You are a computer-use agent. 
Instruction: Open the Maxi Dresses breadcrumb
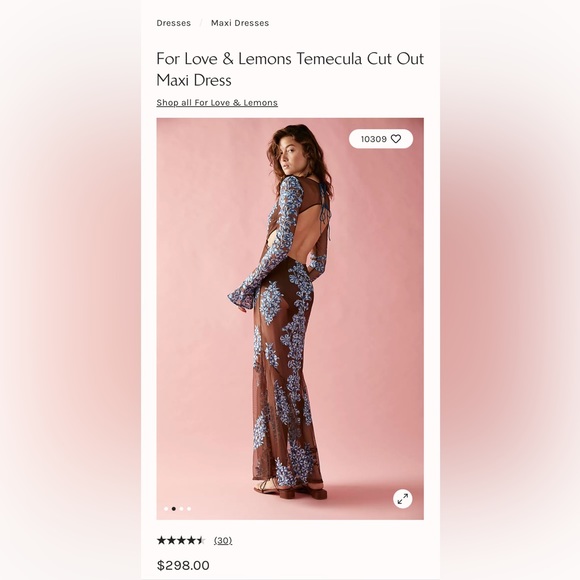240,23
